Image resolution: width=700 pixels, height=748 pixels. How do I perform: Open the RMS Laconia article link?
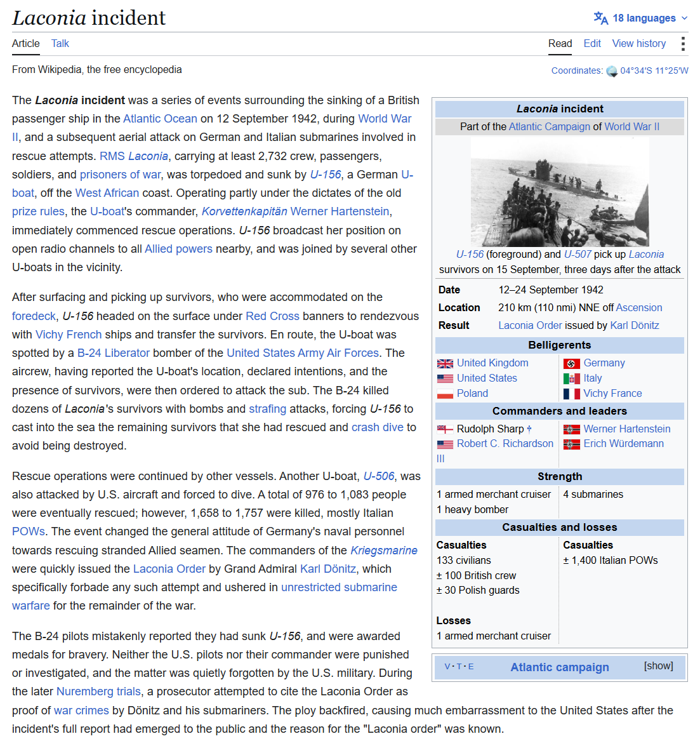pyautogui.click(x=133, y=156)
